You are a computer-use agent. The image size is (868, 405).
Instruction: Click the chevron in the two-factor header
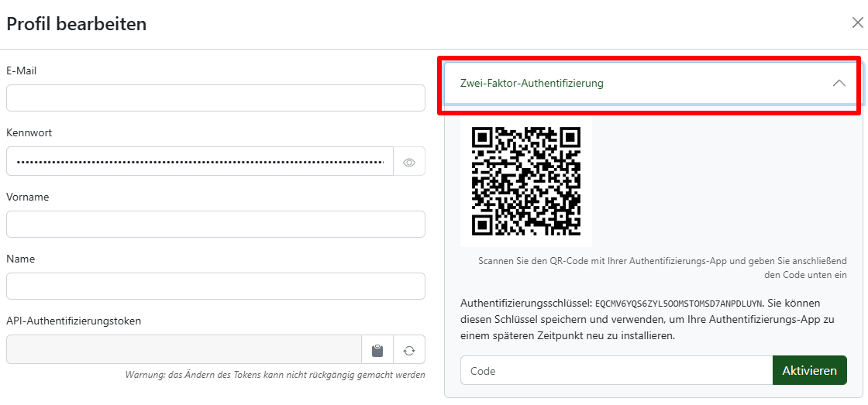point(839,84)
